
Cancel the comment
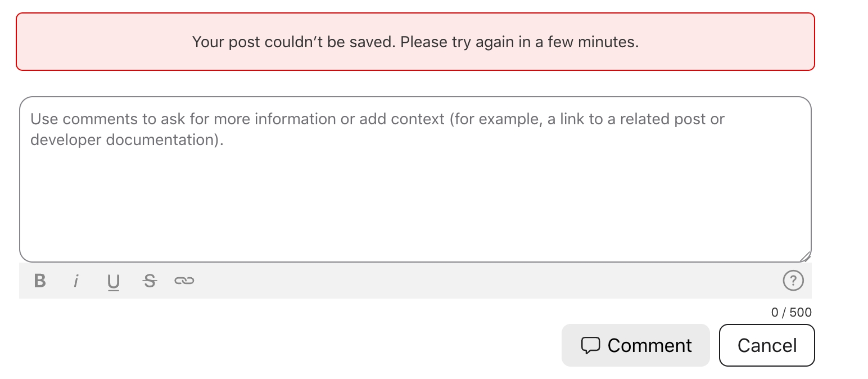point(767,345)
